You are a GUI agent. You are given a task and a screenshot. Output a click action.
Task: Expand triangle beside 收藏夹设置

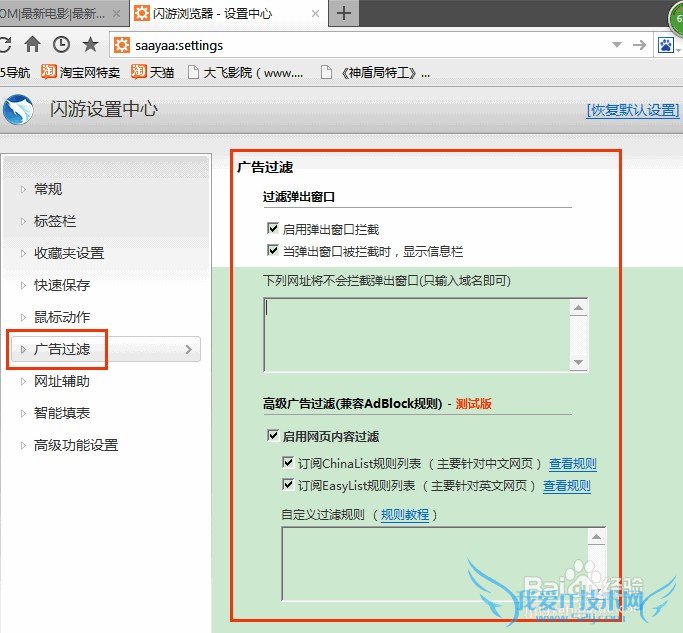click(x=24, y=253)
